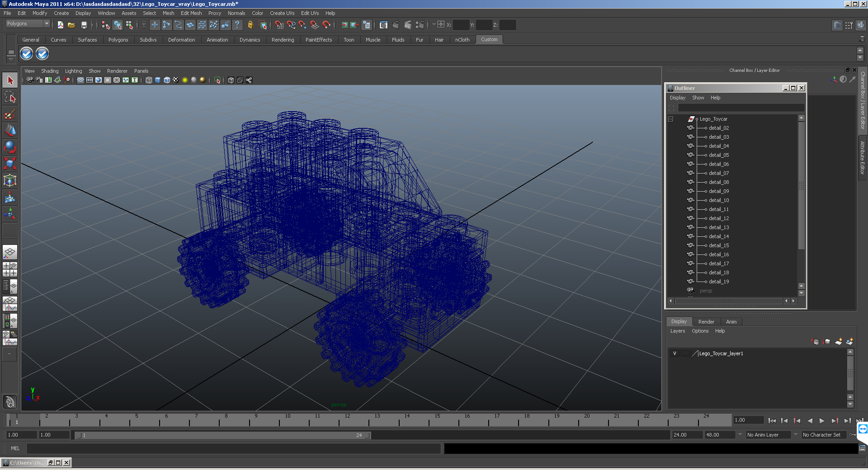Enable snap to curves magnet
Image resolution: width=868 pixels, height=470 pixels.
click(x=291, y=25)
